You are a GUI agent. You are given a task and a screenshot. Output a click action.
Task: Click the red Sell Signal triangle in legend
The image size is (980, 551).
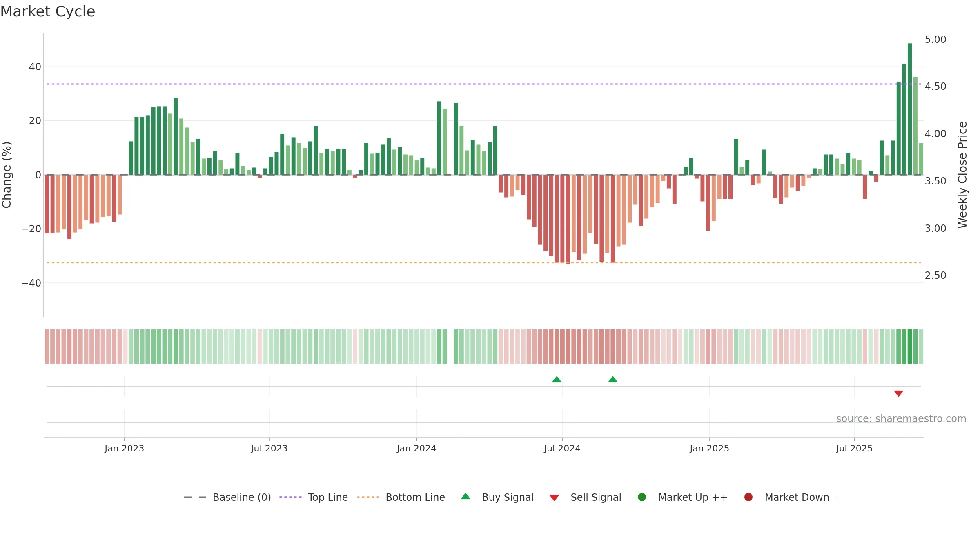click(x=554, y=498)
